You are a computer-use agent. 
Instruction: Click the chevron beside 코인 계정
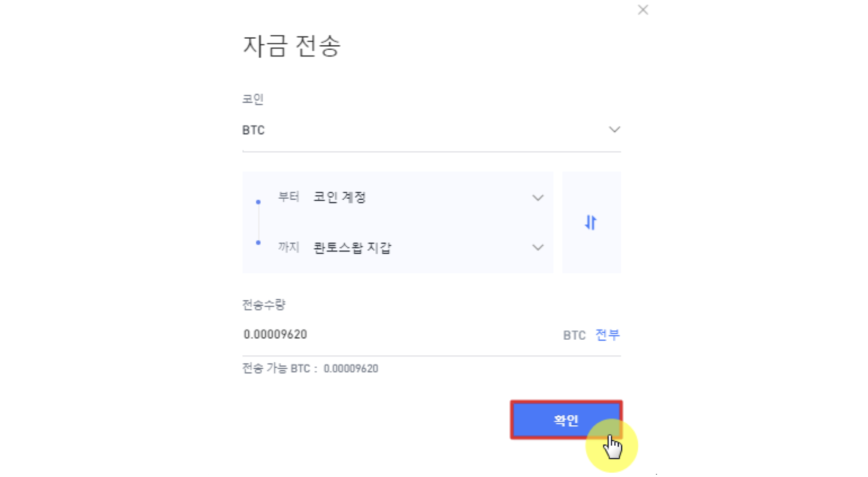(538, 198)
